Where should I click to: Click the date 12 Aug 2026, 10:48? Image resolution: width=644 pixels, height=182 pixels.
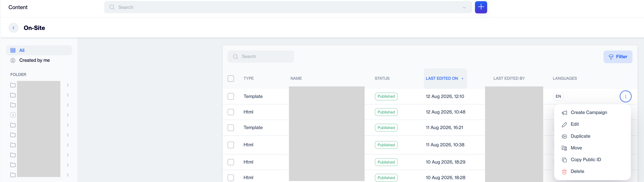(446, 112)
